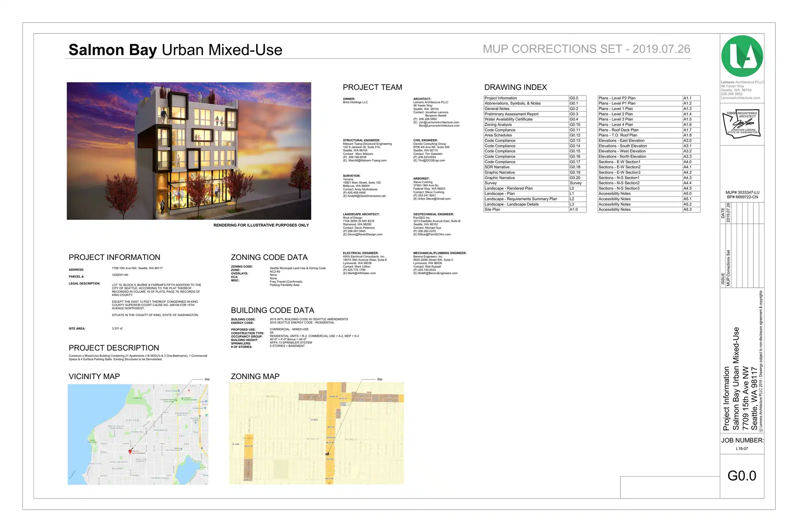
Task: Click 'MarcM@Malsam-Tsang.com' email
Action: coord(367,160)
